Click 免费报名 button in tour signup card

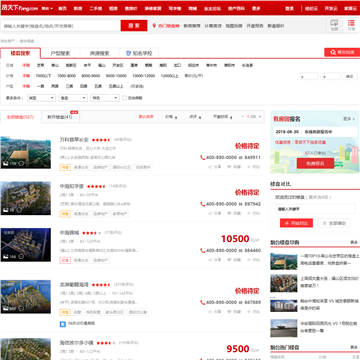pyautogui.click(x=315, y=163)
